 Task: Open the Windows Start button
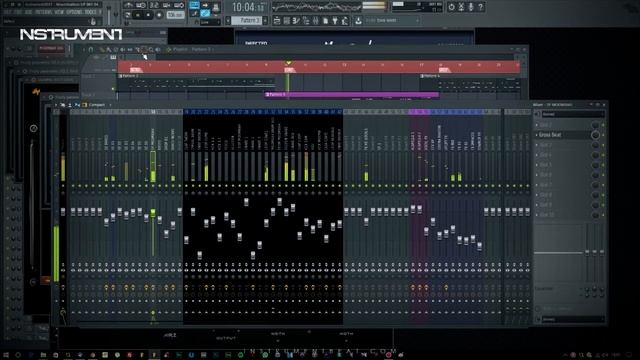pyautogui.click(x=6, y=355)
